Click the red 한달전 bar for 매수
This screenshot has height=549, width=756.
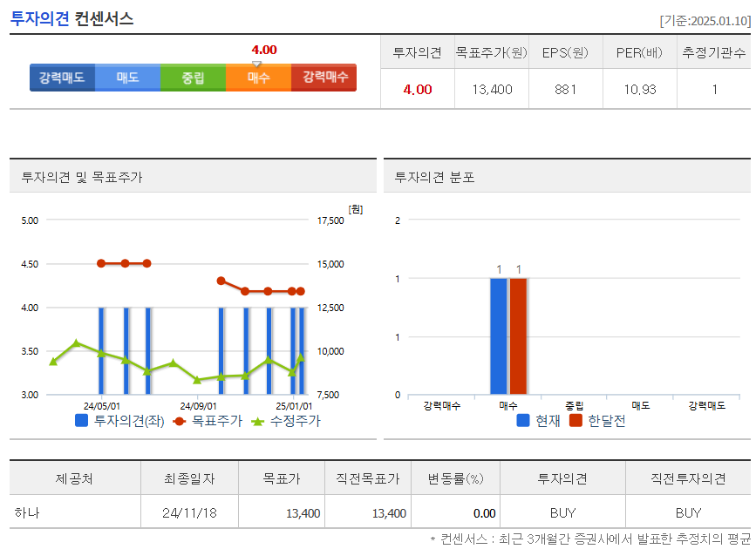518,336
